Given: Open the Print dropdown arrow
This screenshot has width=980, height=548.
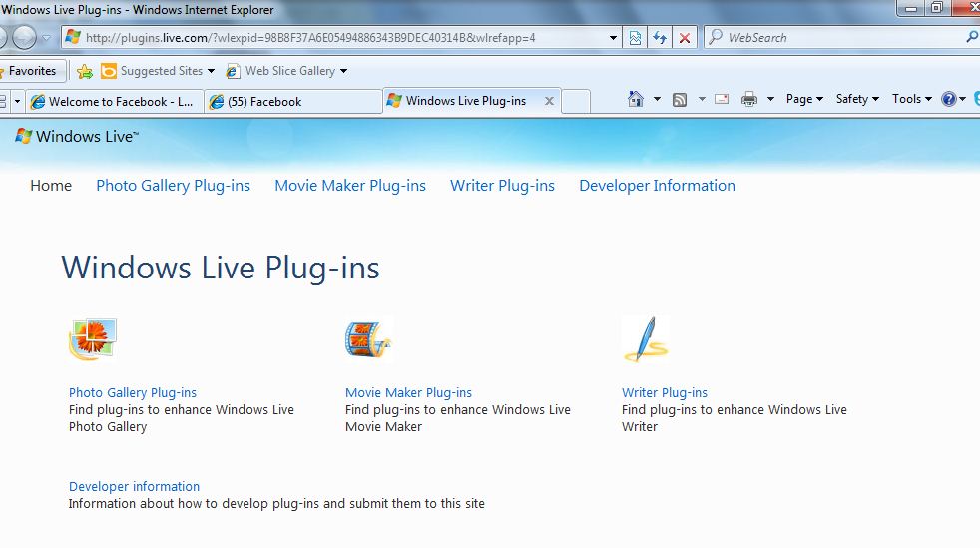Looking at the screenshot, I should click(770, 99).
